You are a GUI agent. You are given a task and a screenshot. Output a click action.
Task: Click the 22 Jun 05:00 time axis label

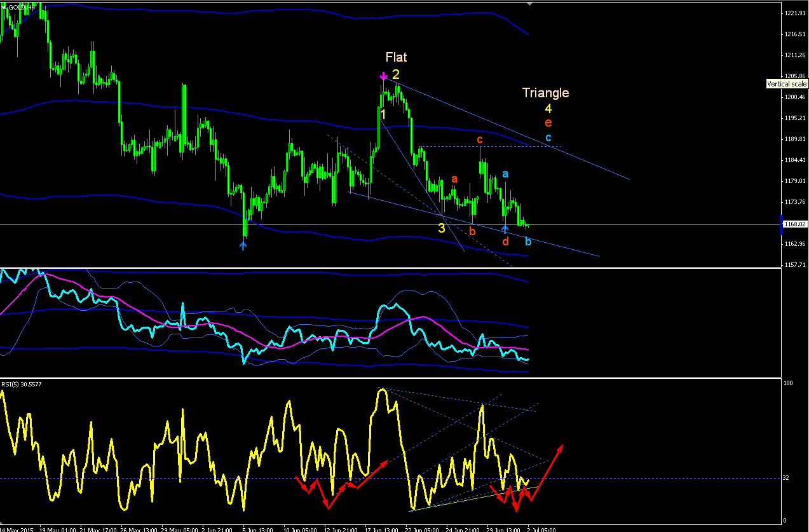click(421, 528)
